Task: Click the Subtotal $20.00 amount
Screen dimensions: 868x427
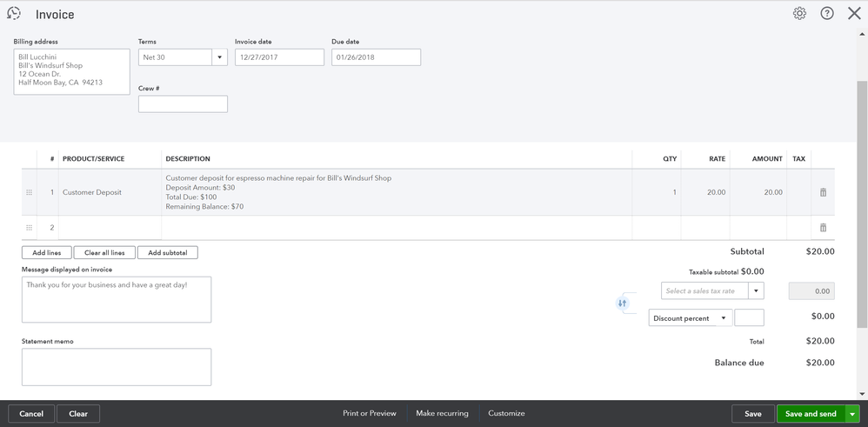Action: click(820, 251)
